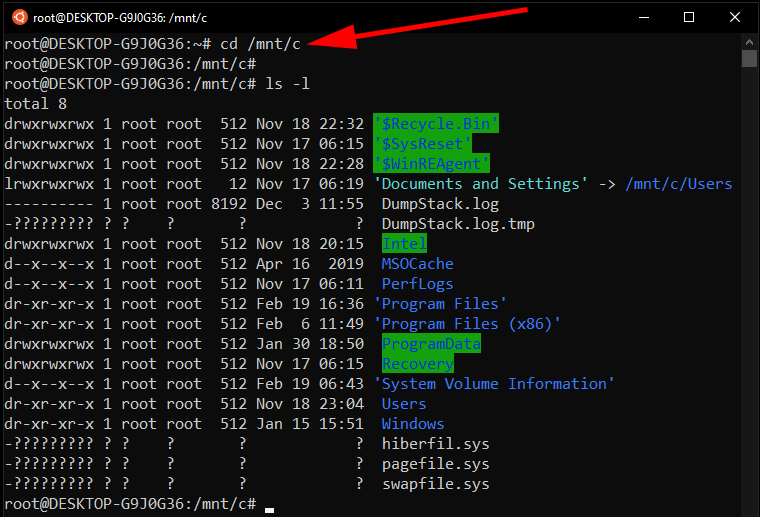Close the terminal window

tap(734, 17)
